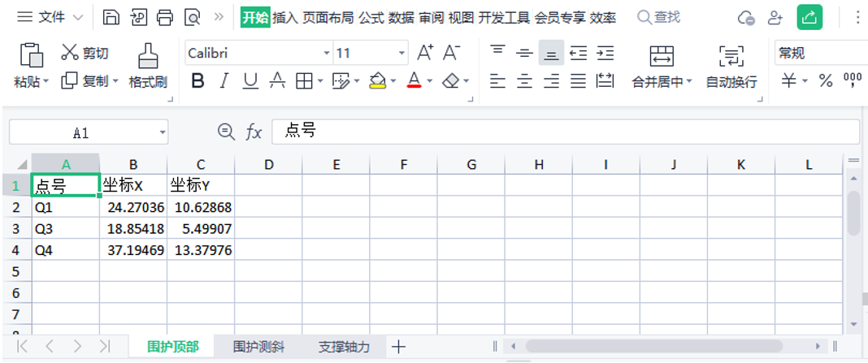The image size is (868, 363).
Task: Click the Cut (剪切) scissors icon
Action: point(71,53)
